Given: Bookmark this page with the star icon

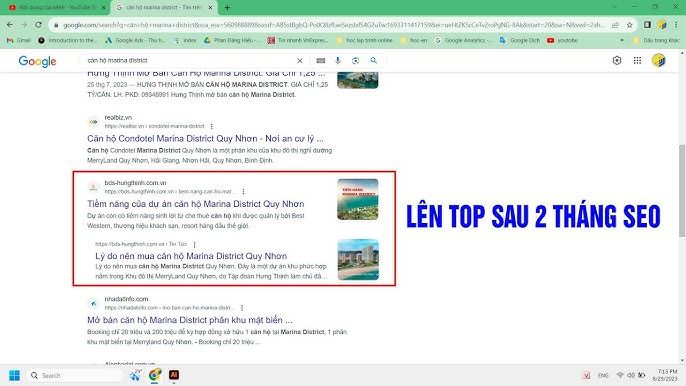Looking at the screenshot, I should [630, 25].
